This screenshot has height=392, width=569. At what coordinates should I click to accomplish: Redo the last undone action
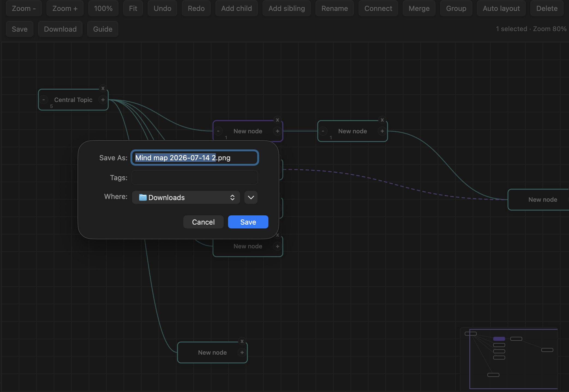[x=196, y=8]
